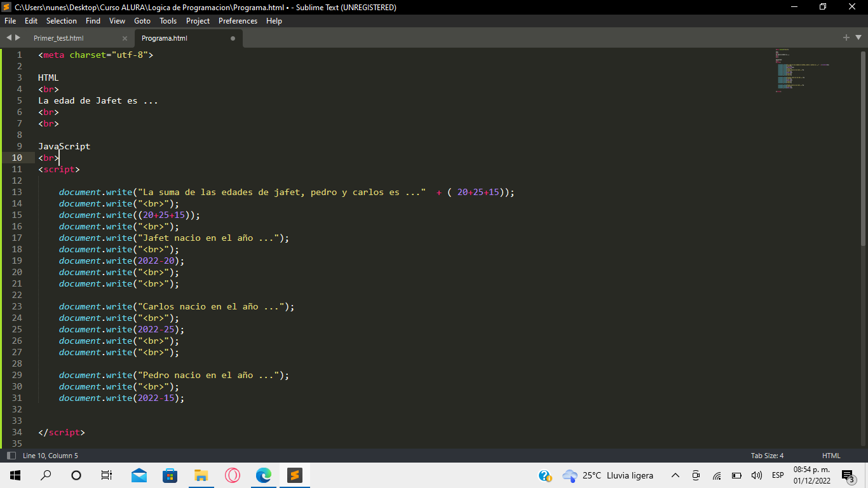Viewport: 868px width, 488px height.
Task: Open the Find menu
Action: [93, 21]
